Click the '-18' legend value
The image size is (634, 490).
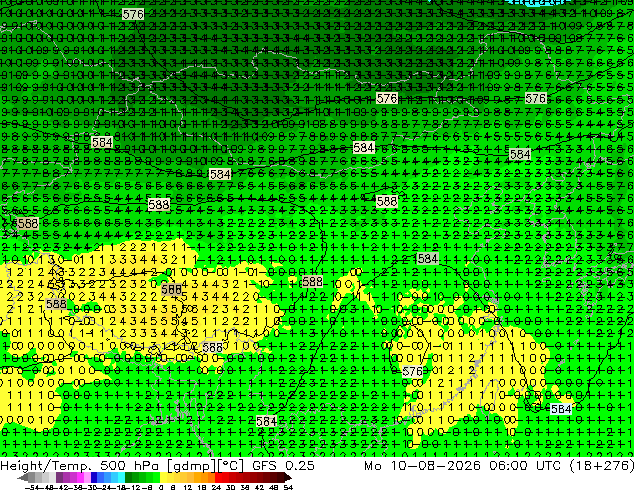click(121, 487)
